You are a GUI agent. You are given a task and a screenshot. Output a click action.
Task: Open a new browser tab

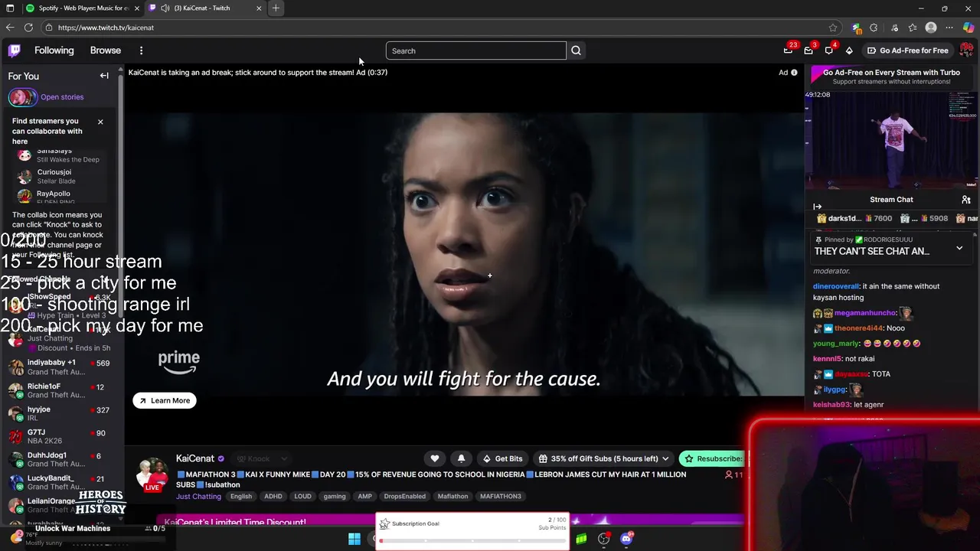click(276, 8)
